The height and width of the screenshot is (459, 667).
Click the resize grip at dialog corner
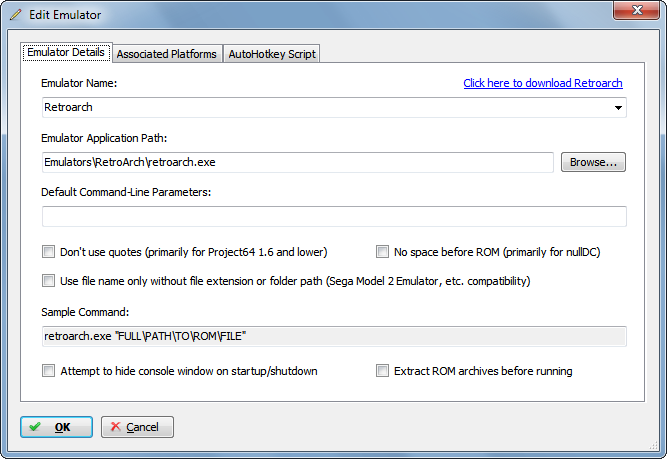click(654, 445)
